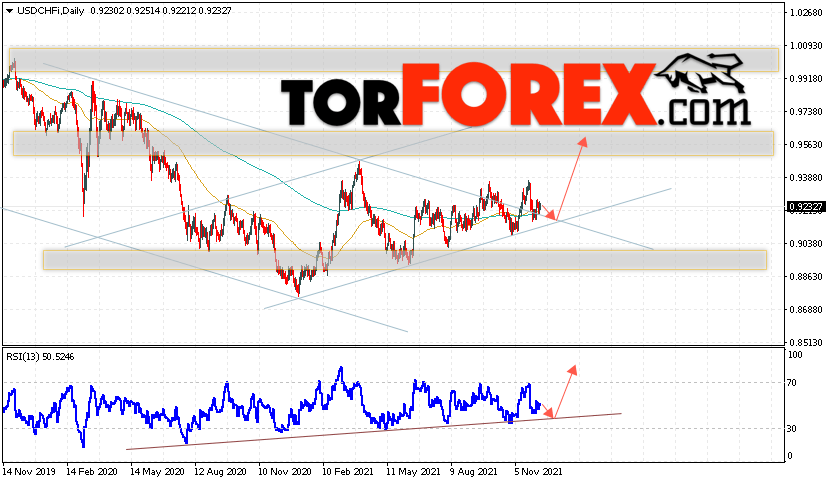Screen dimensions: 830x483
Task: Select the 0.88630 price axis label
Action: click(806, 276)
